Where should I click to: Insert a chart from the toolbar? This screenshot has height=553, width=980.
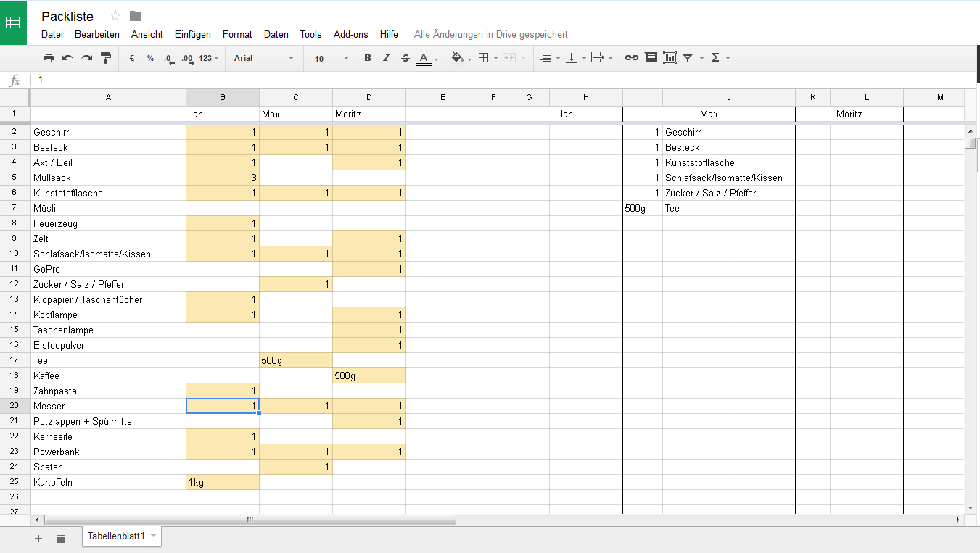point(670,58)
